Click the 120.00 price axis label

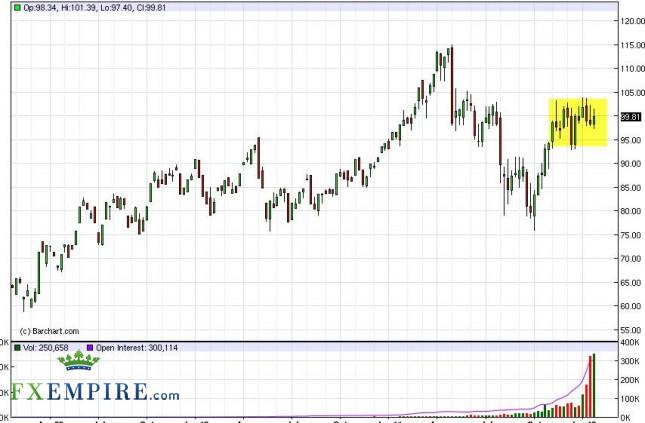pos(632,21)
